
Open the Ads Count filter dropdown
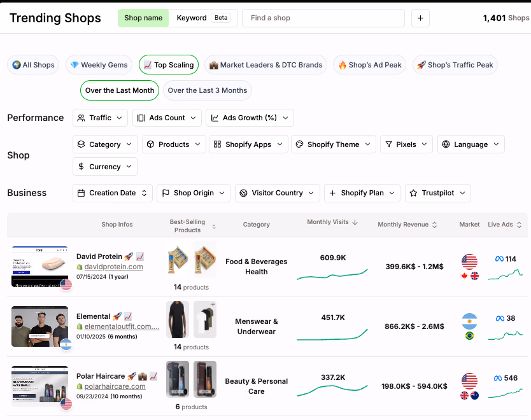click(x=167, y=118)
